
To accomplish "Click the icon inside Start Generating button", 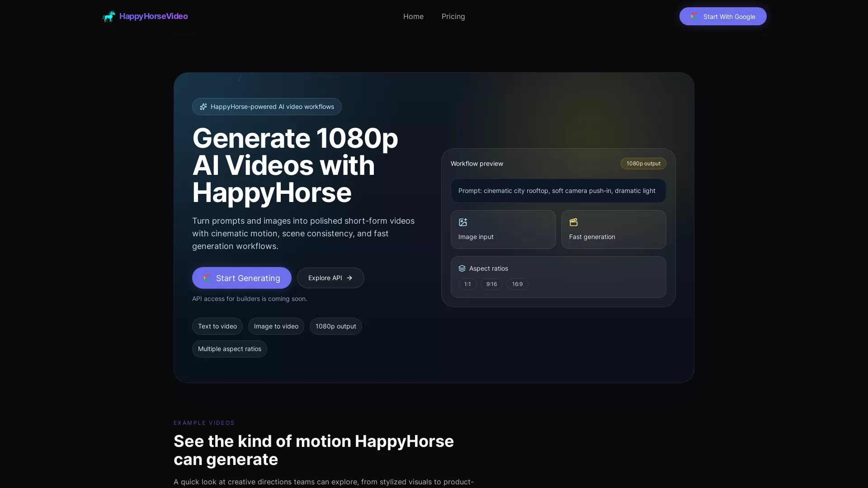I will (207, 278).
